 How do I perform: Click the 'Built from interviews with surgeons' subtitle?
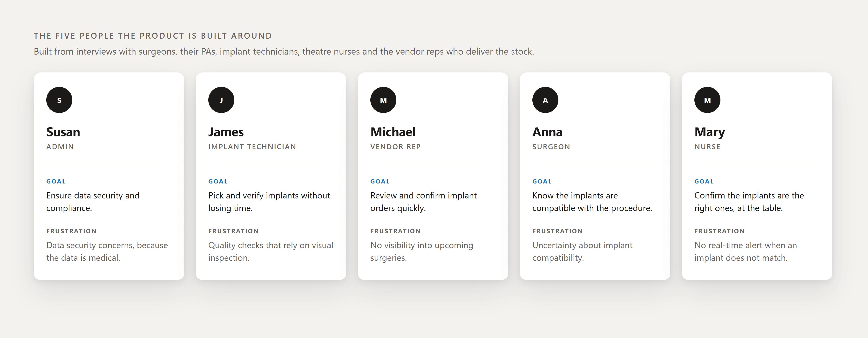[284, 52]
